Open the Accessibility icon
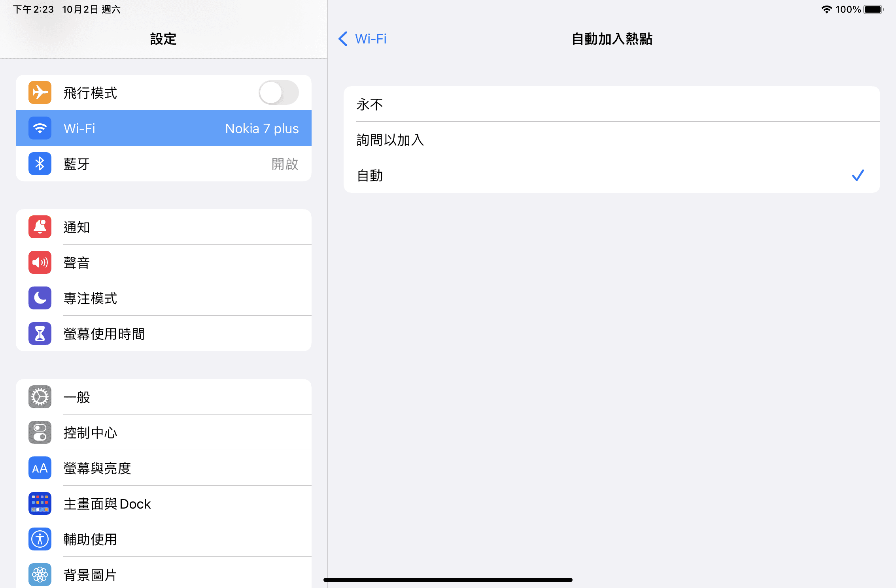896x588 pixels. pos(40,539)
